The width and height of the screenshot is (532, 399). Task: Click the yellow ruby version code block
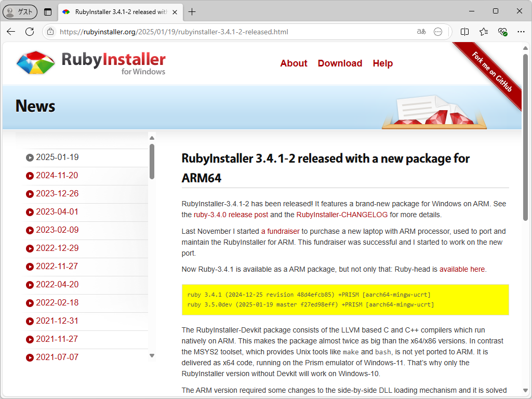click(x=345, y=300)
